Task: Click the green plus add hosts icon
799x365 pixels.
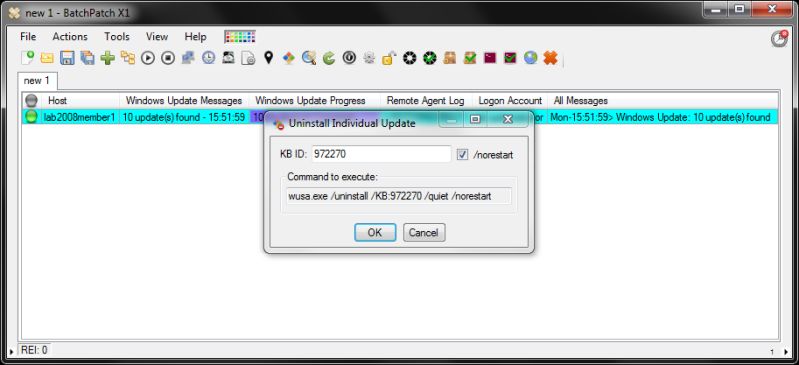Action: (108, 58)
